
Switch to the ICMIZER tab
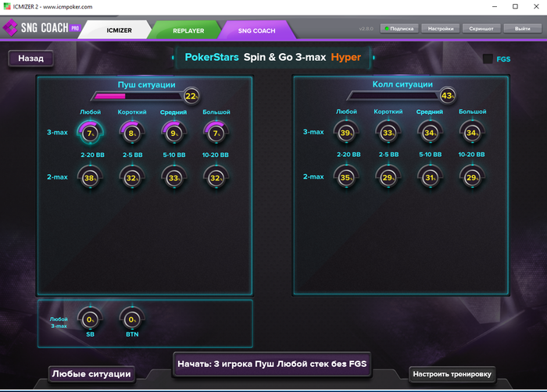[119, 30]
